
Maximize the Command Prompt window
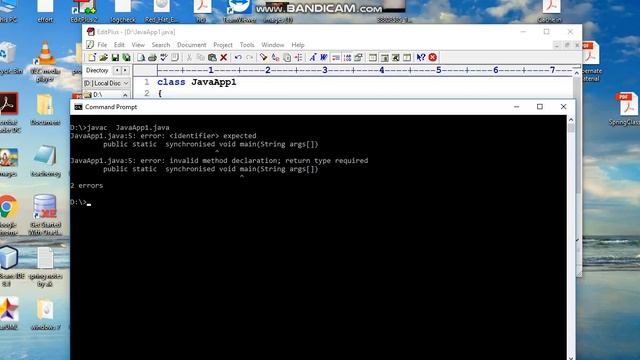click(540, 107)
